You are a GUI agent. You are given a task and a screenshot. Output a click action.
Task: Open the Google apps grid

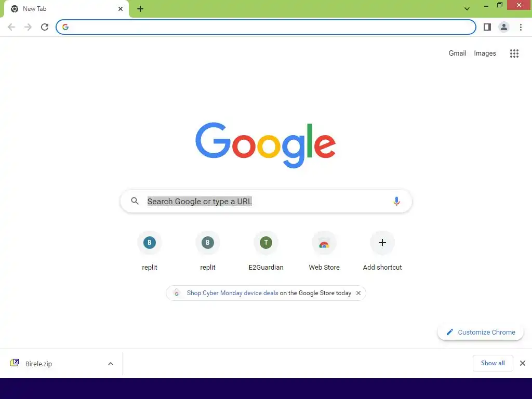[x=514, y=54]
